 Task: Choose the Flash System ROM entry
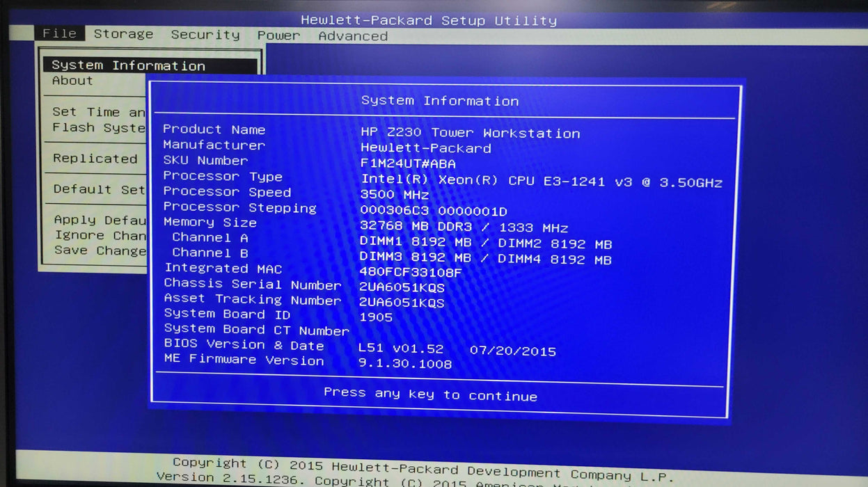99,127
